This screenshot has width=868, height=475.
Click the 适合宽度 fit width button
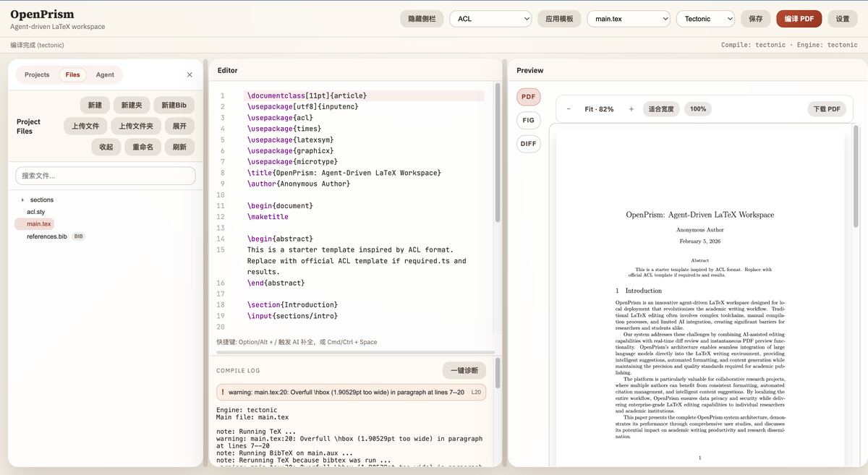point(661,109)
